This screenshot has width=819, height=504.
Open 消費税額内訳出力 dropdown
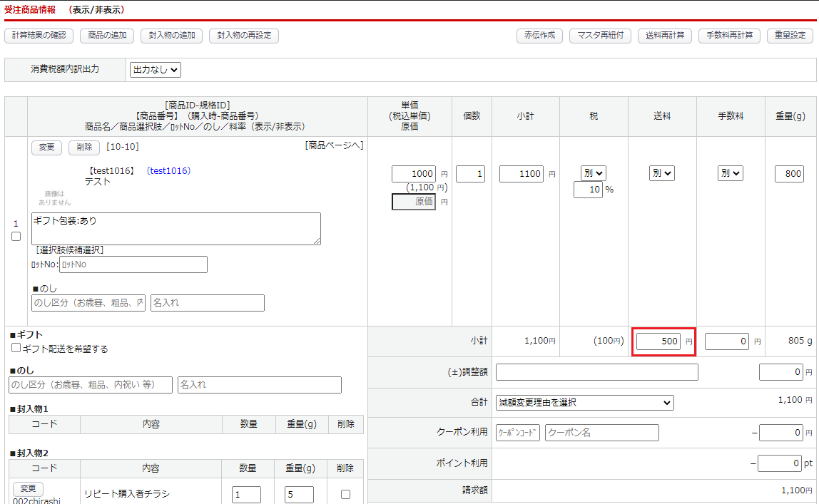pos(156,70)
